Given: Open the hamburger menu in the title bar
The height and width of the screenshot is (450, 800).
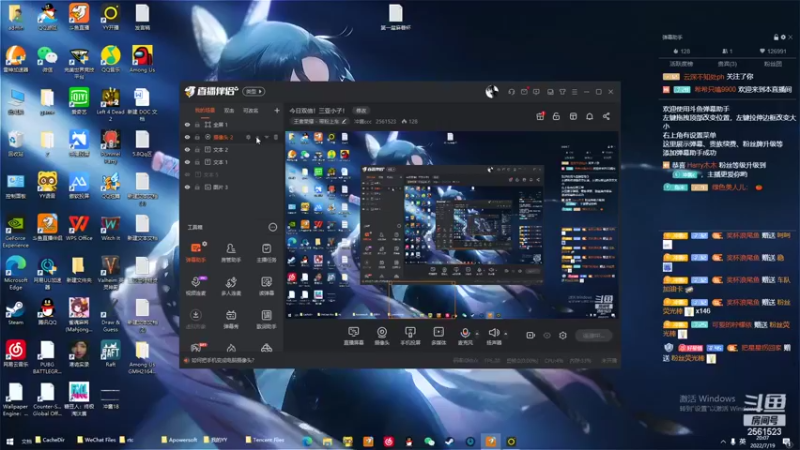Looking at the screenshot, I should (574, 92).
